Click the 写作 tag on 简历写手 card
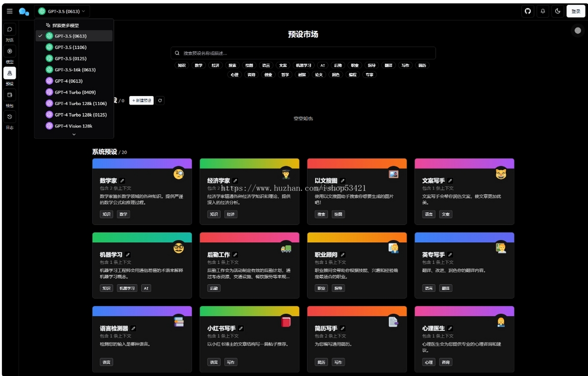588x376 pixels. (338, 362)
